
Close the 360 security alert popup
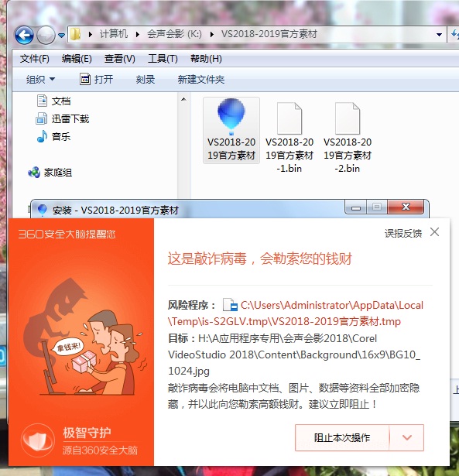point(435,232)
